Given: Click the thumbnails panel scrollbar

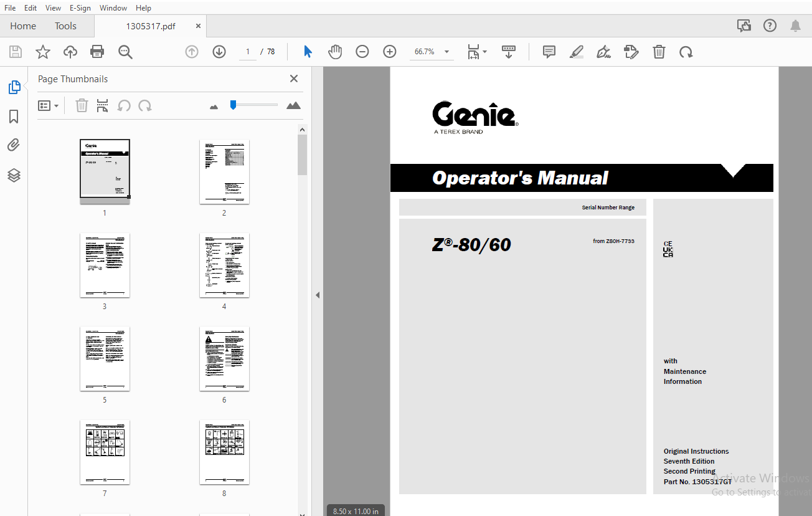Looking at the screenshot, I should [x=303, y=155].
